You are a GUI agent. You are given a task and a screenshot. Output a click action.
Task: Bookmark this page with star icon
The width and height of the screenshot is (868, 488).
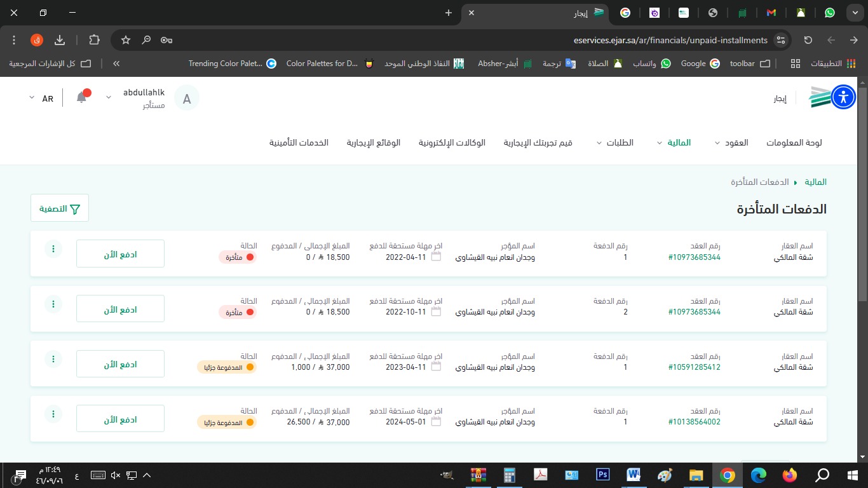(126, 40)
